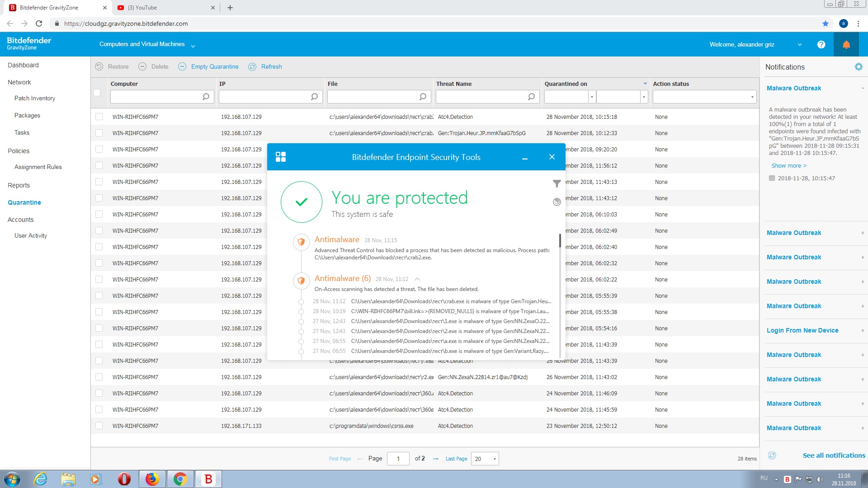Click the See all notifications link
The image size is (868, 488).
pos(833,455)
